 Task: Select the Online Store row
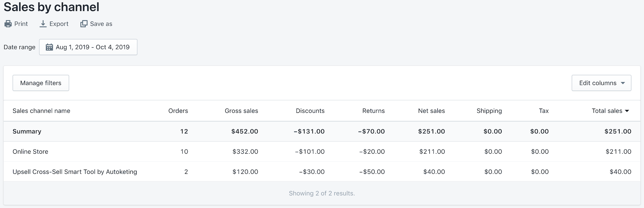coord(30,152)
